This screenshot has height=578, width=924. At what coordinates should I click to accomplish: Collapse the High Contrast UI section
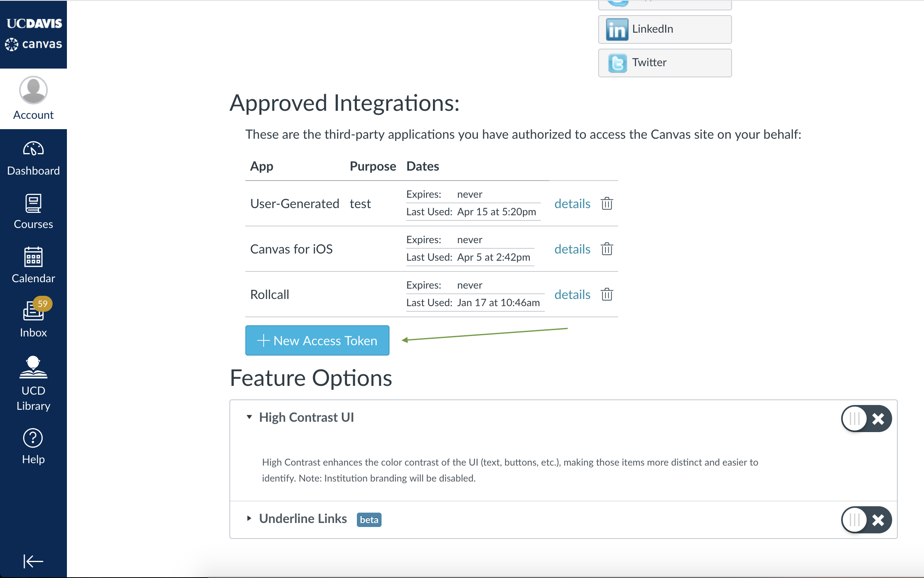click(249, 417)
